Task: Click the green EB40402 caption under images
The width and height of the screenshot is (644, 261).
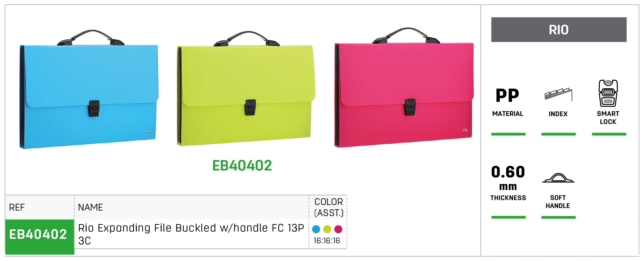Action: point(242,165)
